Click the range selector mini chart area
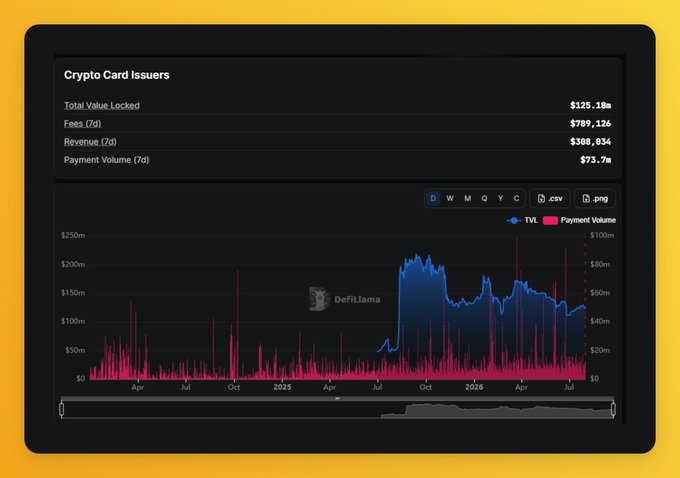The height and width of the screenshot is (478, 680). point(337,410)
